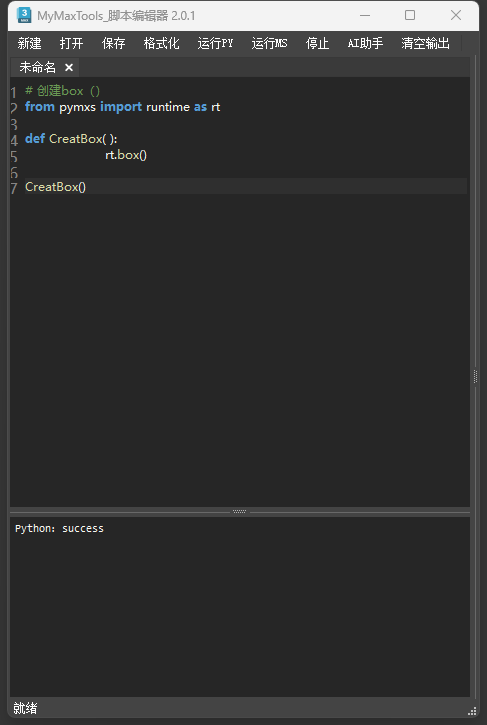Clear the output with 清空输出

tap(425, 43)
